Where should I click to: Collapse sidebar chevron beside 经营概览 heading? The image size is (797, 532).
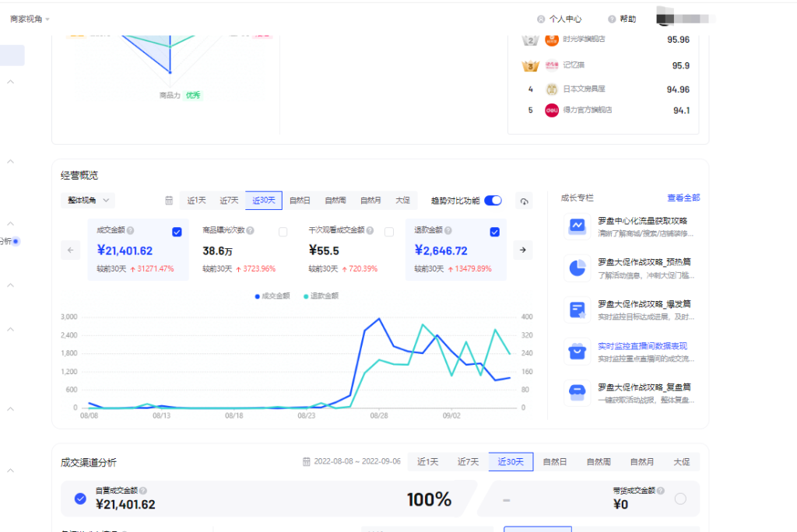(10, 162)
